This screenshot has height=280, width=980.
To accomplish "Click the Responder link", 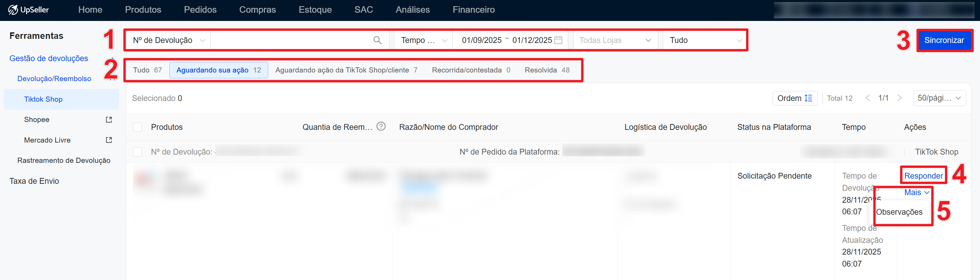I will pos(923,176).
